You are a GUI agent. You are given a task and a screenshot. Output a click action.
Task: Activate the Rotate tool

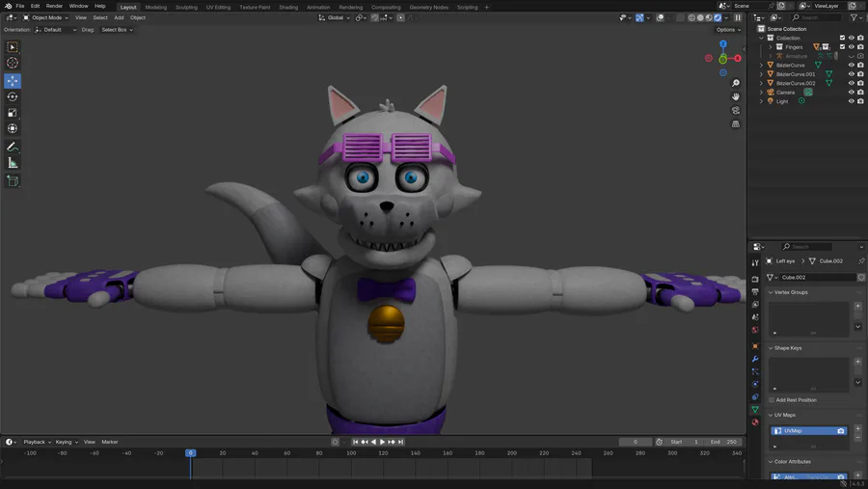[x=13, y=96]
